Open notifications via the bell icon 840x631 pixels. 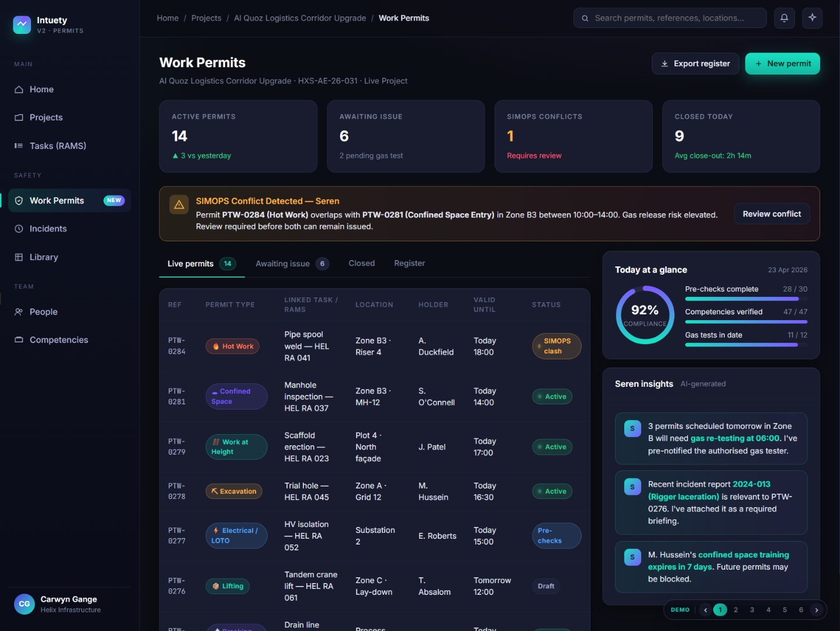pyautogui.click(x=784, y=18)
